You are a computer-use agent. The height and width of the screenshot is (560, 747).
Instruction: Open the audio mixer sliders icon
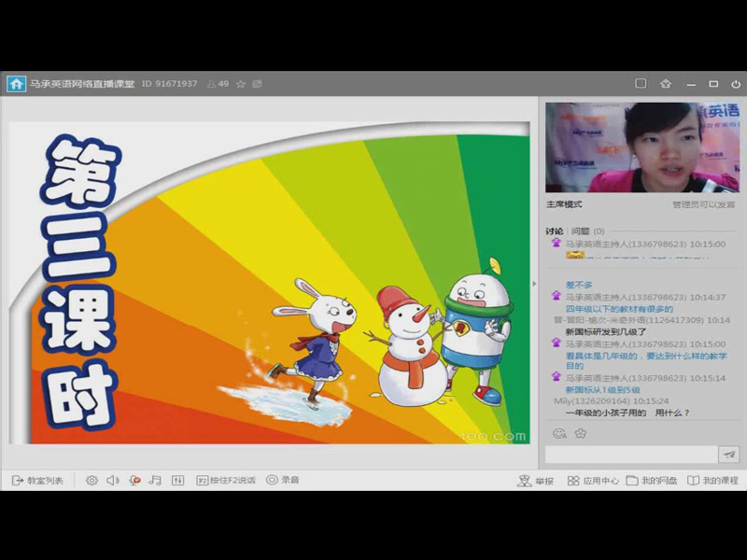(177, 480)
